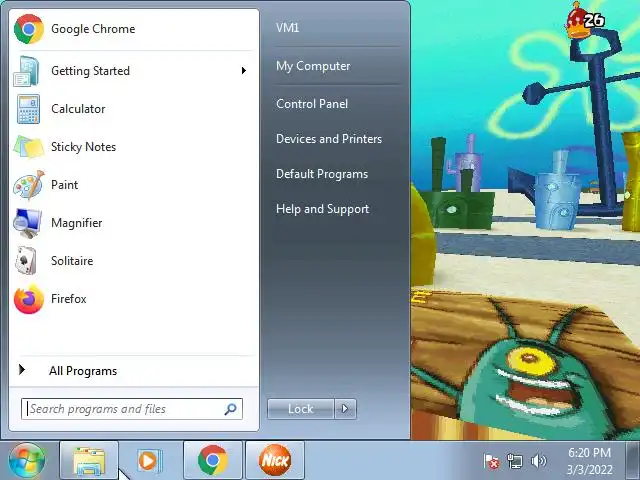640x480 pixels.
Task: Click the taskbar clock and date
Action: click(590, 461)
